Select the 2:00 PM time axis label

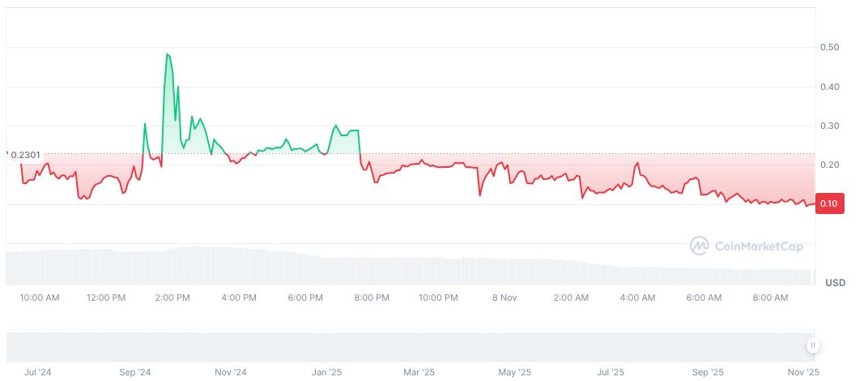tap(172, 298)
